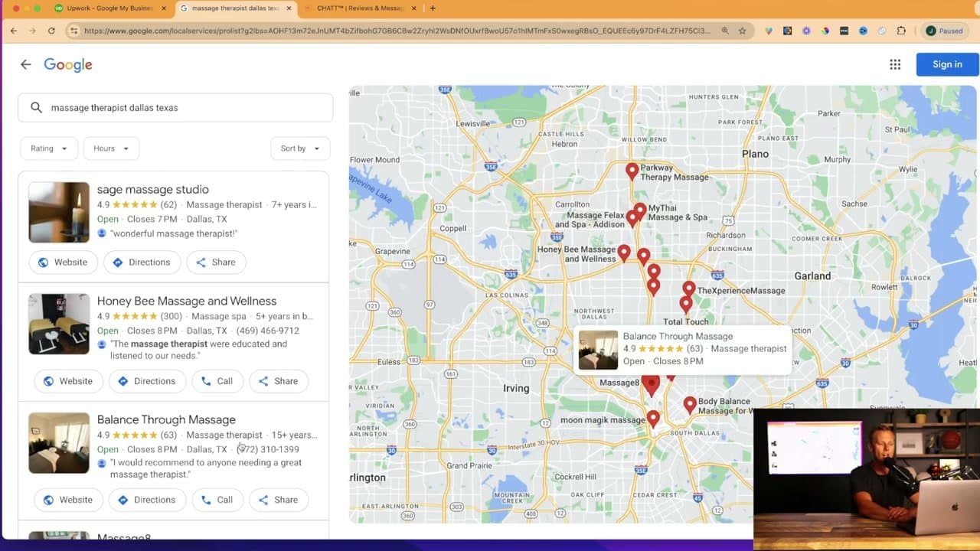Select Directions for sage massage studio

coord(142,262)
